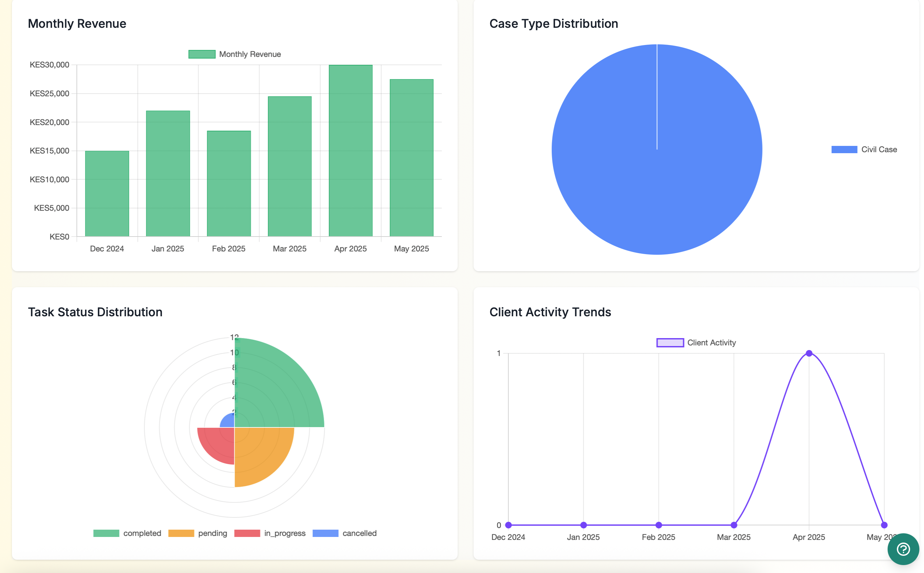The height and width of the screenshot is (573, 924).
Task: Click the Feb 2025 revenue bar
Action: point(229,184)
